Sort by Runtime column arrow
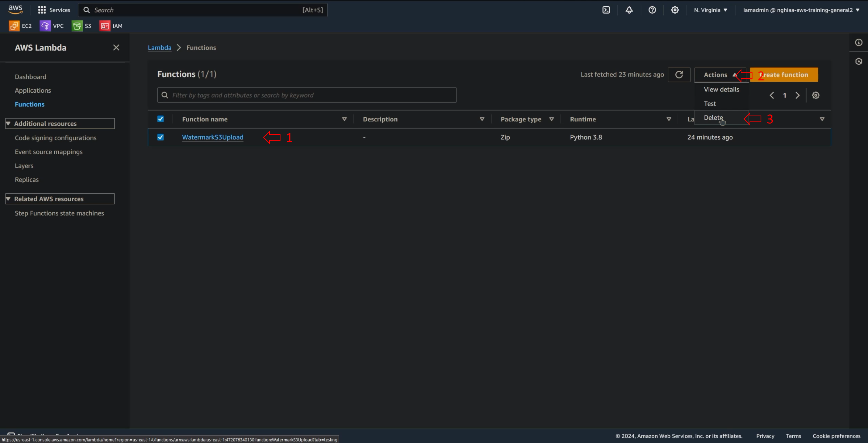Image resolution: width=868 pixels, height=443 pixels. 669,119
